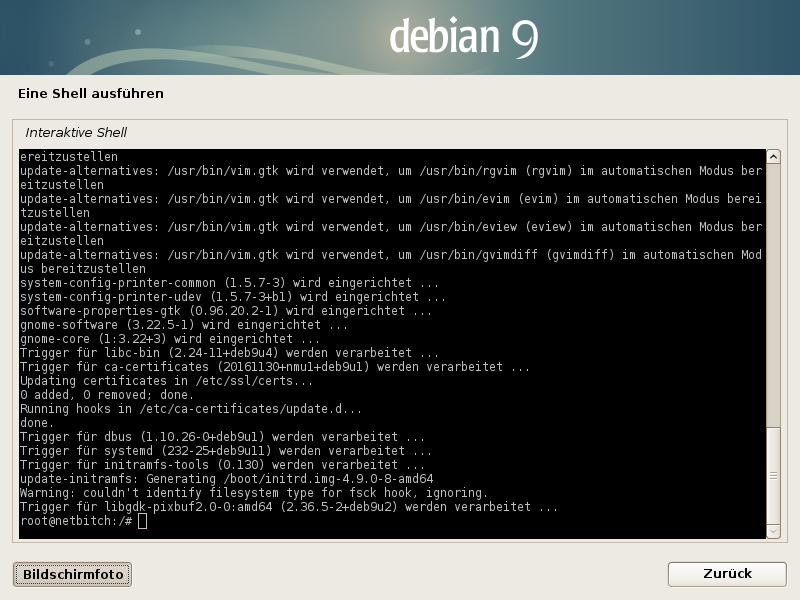Screen dimensions: 800x600
Task: Click the 'Eine Shell ausführen' heading
Action: tap(91, 93)
